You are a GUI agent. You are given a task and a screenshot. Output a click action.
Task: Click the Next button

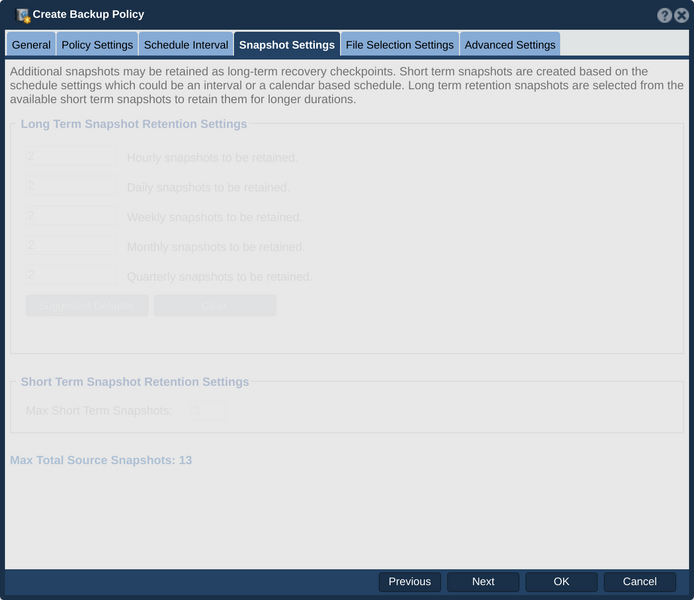coord(483,581)
